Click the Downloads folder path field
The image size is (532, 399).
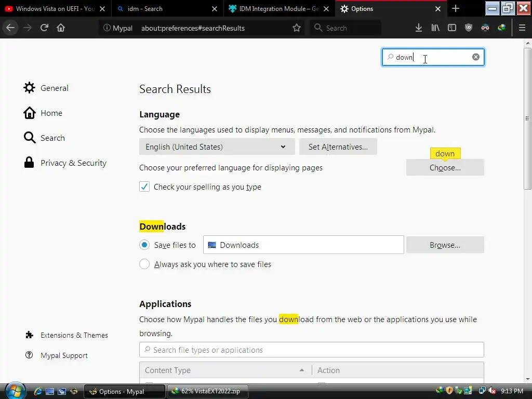[x=303, y=245]
